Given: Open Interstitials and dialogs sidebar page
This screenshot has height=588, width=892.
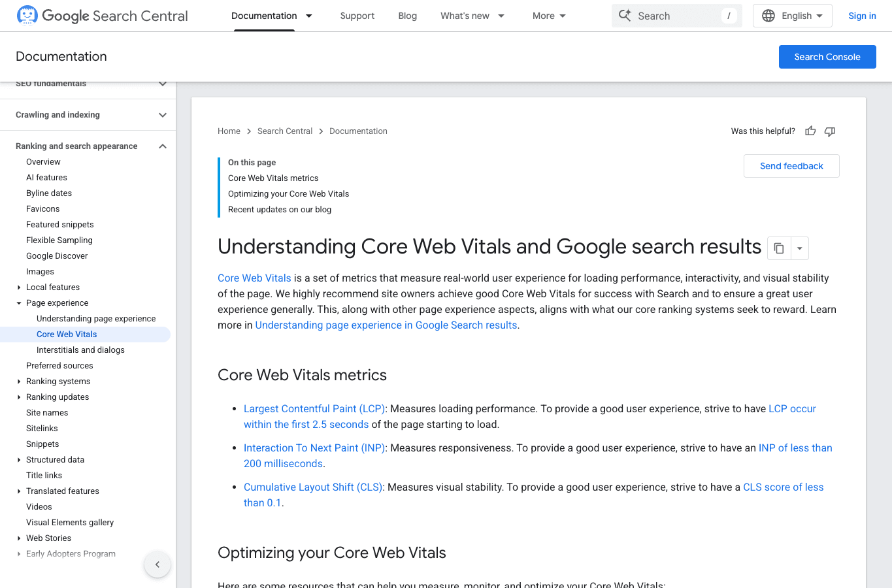Looking at the screenshot, I should point(80,350).
